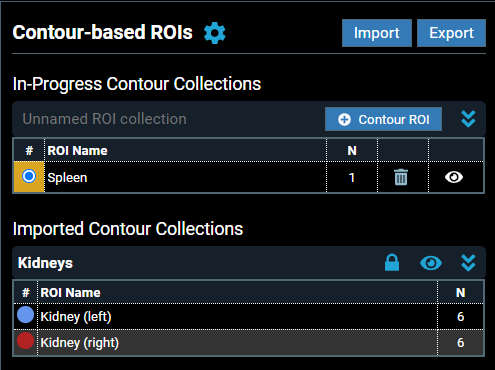Toggle Kidneys collection visibility eye
Screen dimensions: 495x370
tap(431, 263)
